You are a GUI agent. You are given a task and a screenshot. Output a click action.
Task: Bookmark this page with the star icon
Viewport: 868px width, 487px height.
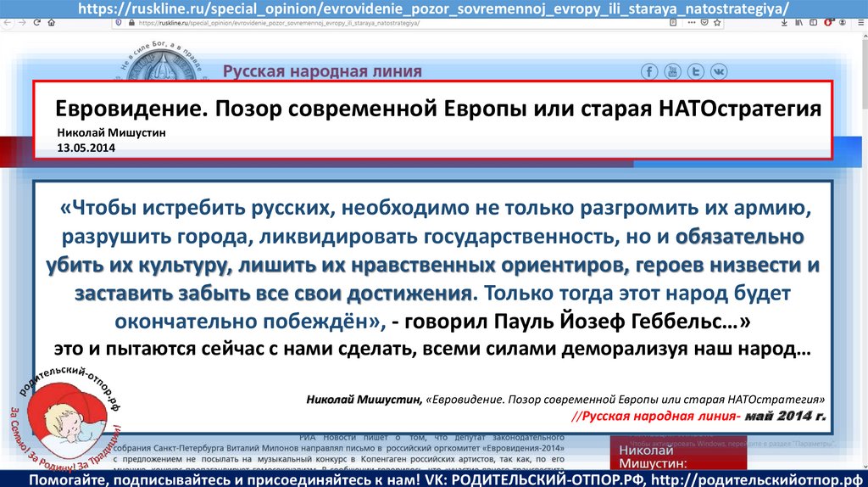[717, 23]
